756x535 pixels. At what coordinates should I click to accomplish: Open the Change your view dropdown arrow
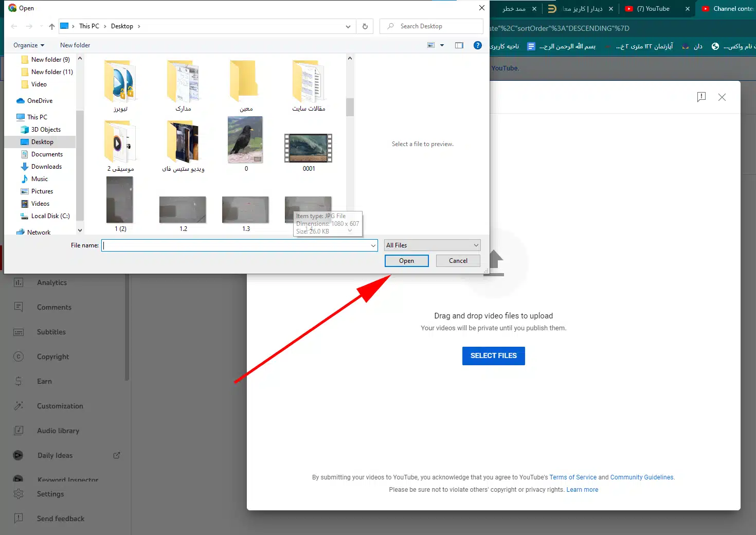(x=442, y=45)
